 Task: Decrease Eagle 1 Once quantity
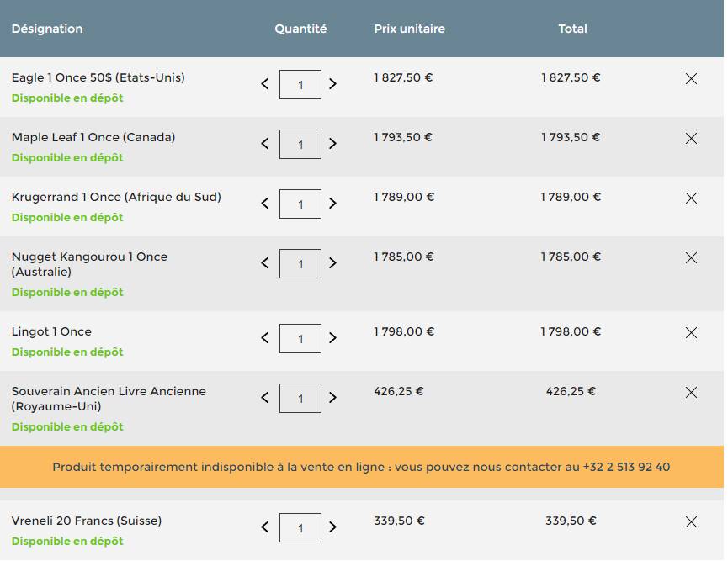click(x=264, y=84)
